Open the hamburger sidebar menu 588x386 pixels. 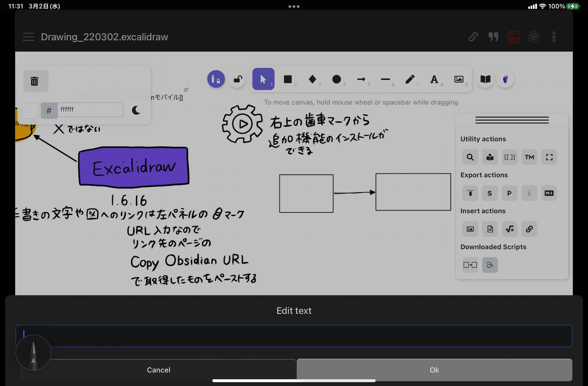pyautogui.click(x=28, y=37)
